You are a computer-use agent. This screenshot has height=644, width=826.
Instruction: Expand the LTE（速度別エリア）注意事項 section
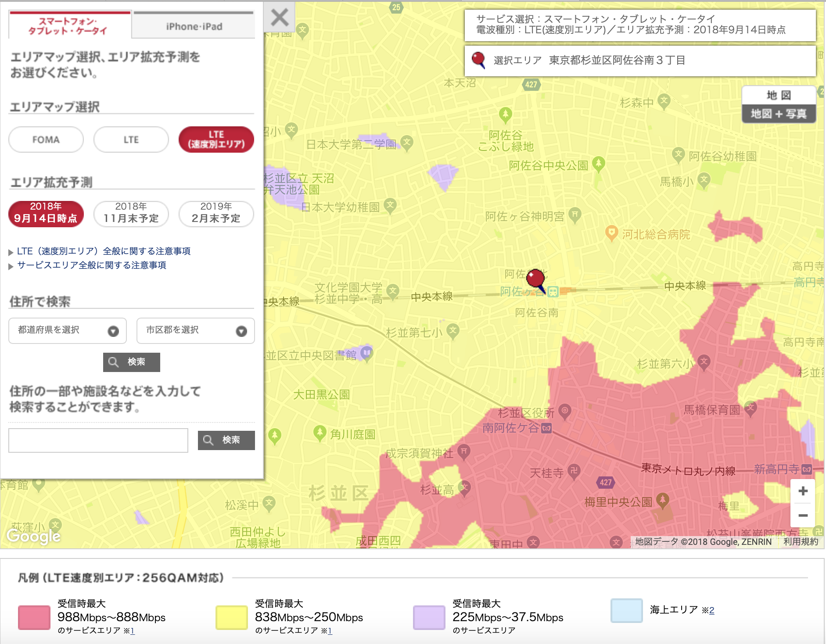(x=104, y=251)
